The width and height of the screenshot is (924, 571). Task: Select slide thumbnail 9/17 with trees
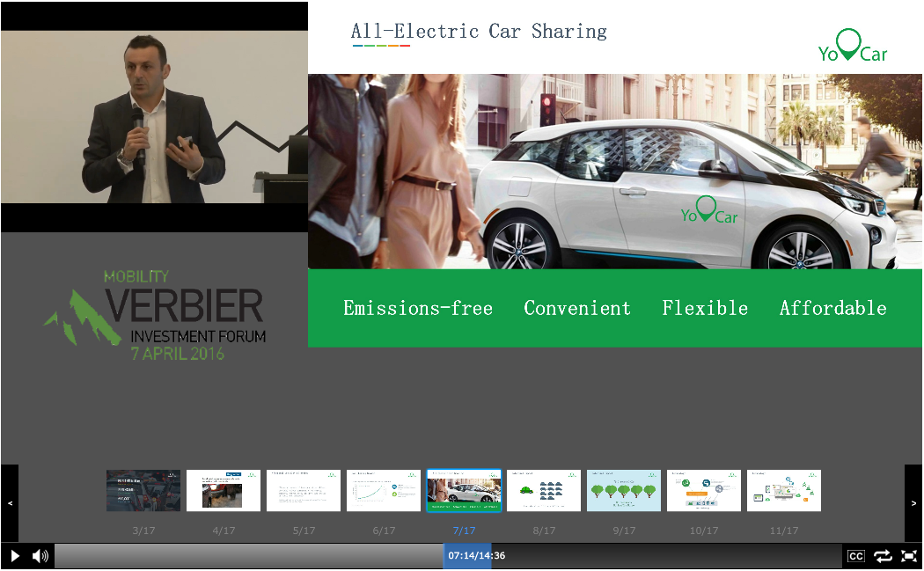624,490
